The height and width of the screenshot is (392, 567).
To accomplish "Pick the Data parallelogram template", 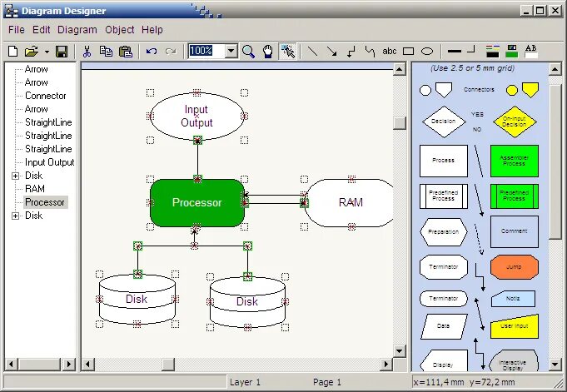I will 444,326.
